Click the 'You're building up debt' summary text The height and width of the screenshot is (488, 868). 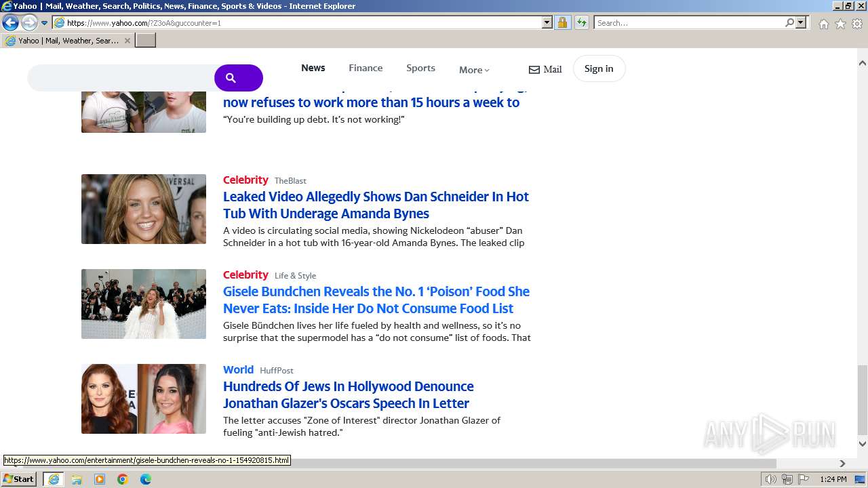click(x=314, y=119)
